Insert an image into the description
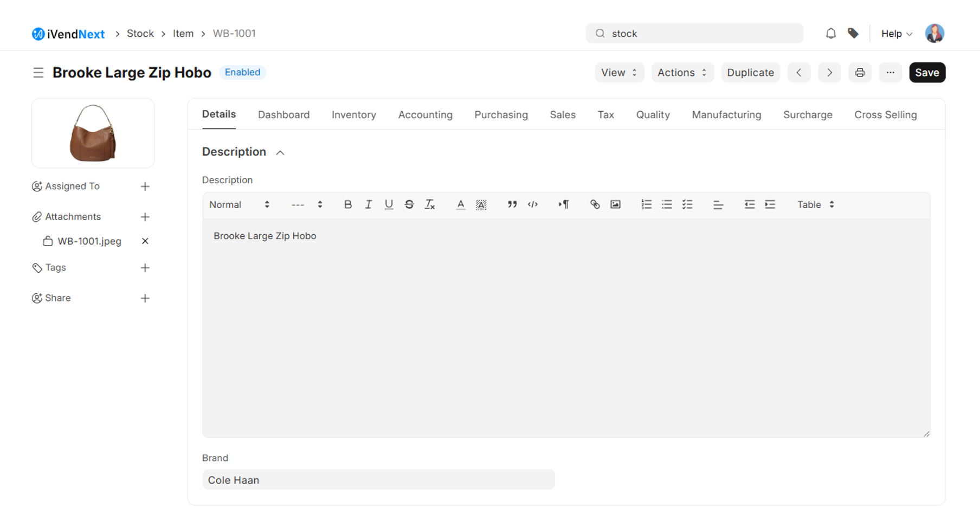 coord(615,204)
